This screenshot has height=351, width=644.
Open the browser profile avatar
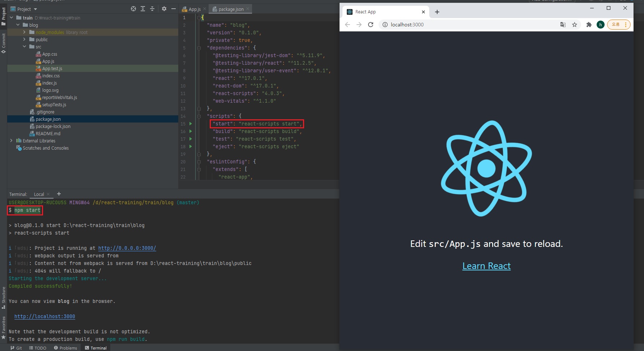(x=601, y=25)
